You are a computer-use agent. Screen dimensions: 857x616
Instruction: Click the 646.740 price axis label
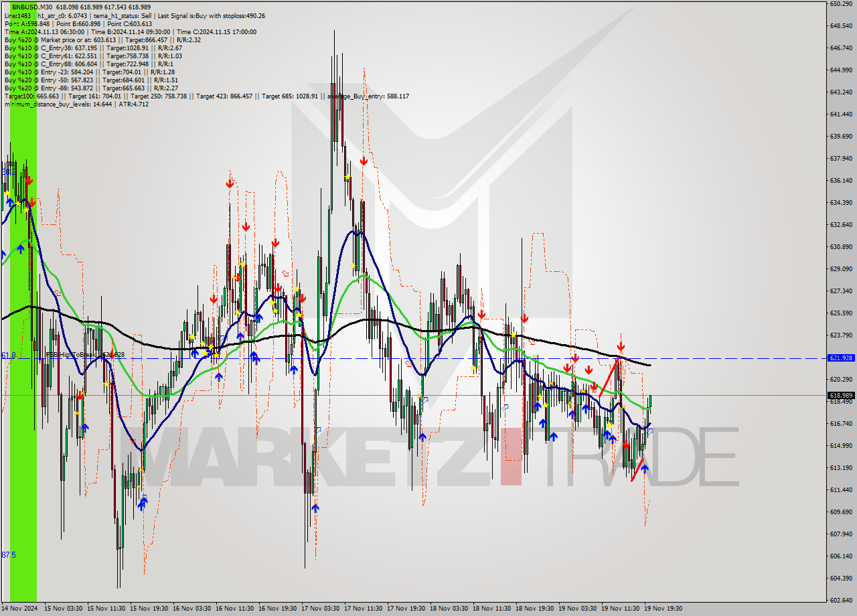(x=840, y=48)
